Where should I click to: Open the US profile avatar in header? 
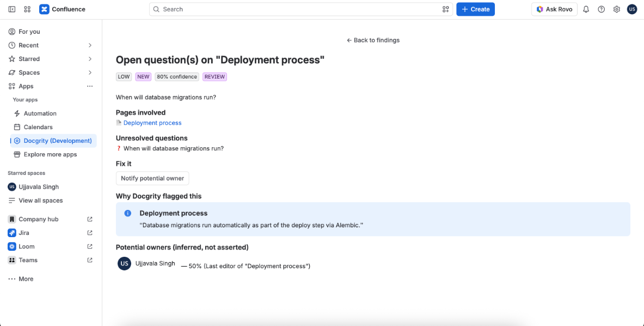(631, 9)
